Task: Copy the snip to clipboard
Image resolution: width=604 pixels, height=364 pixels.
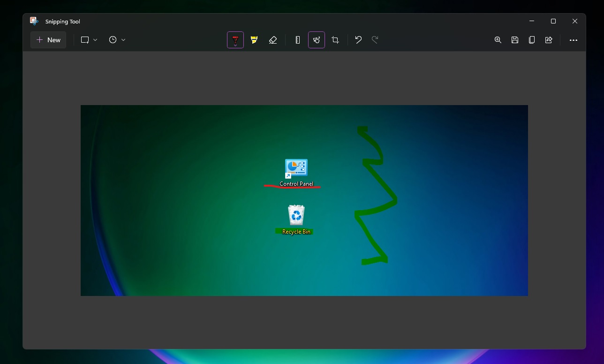Action: point(531,40)
